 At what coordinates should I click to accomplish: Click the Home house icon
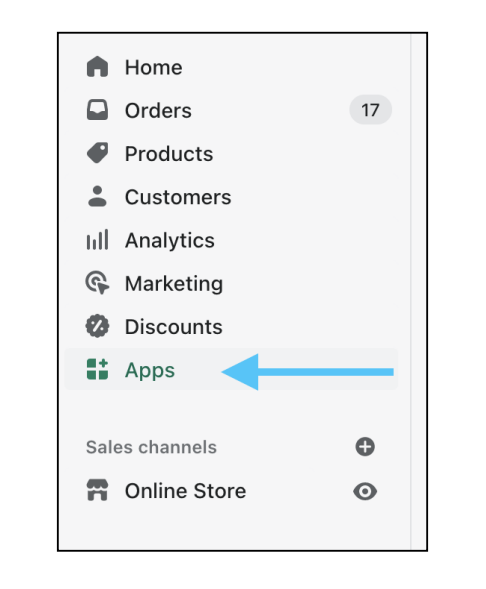97,67
